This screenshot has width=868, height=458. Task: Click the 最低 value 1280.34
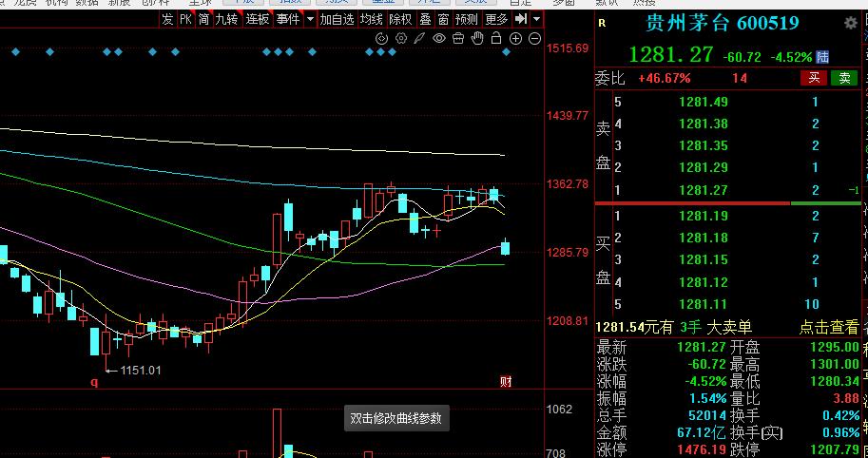point(835,382)
